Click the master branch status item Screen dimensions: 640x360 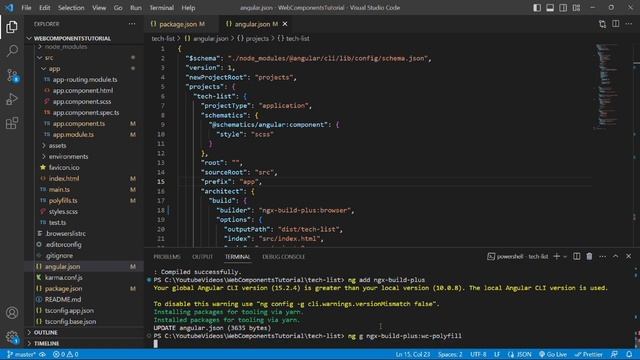[x=21, y=354]
